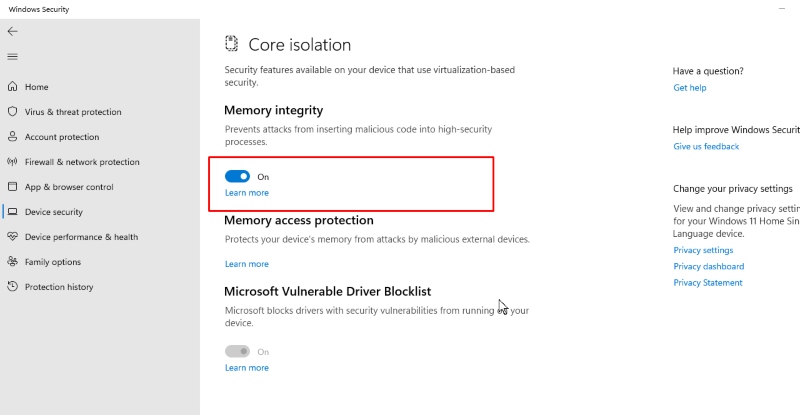The width and height of the screenshot is (800, 415).
Task: Click the App & browser control window icon
Action: 12,186
